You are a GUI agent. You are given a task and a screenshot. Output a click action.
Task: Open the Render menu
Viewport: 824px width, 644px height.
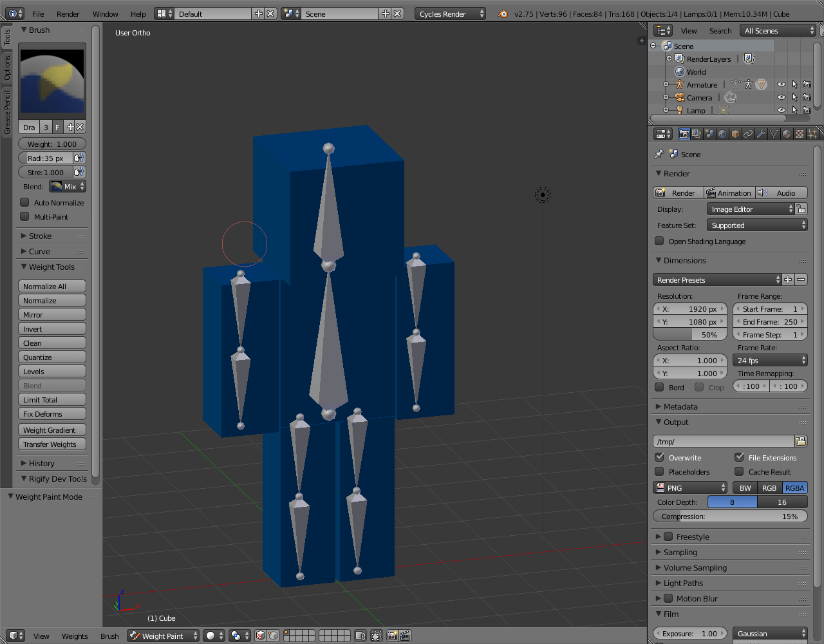(x=68, y=13)
